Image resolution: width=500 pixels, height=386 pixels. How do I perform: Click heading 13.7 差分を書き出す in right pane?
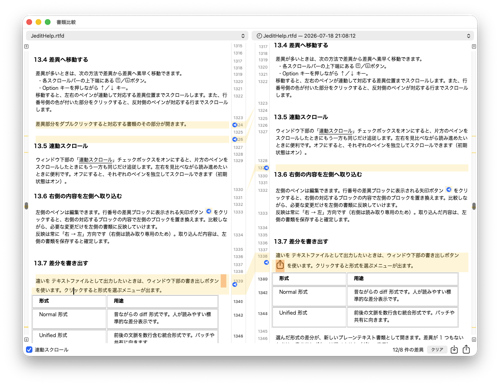coord(301,242)
